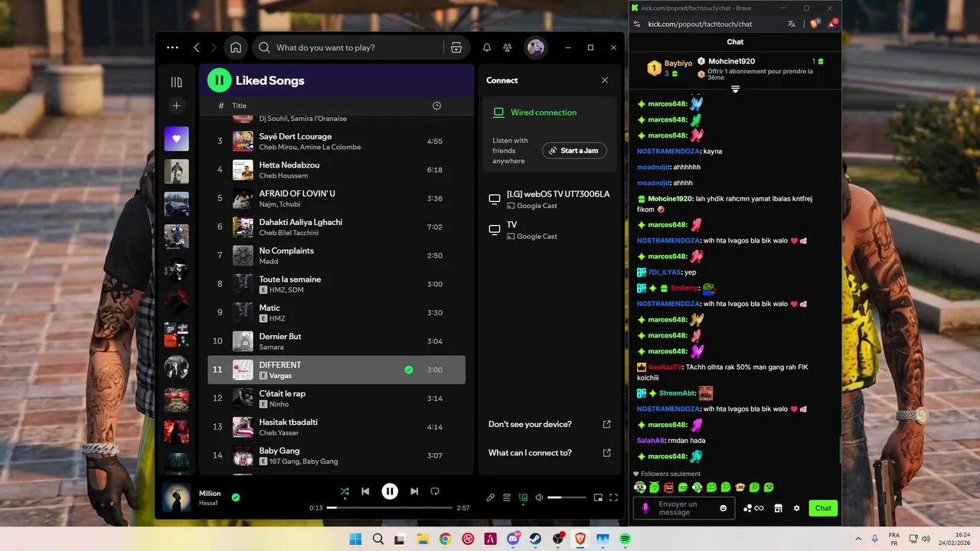
Task: Collapse the Kick chat leaderboard chevron
Action: tap(735, 90)
